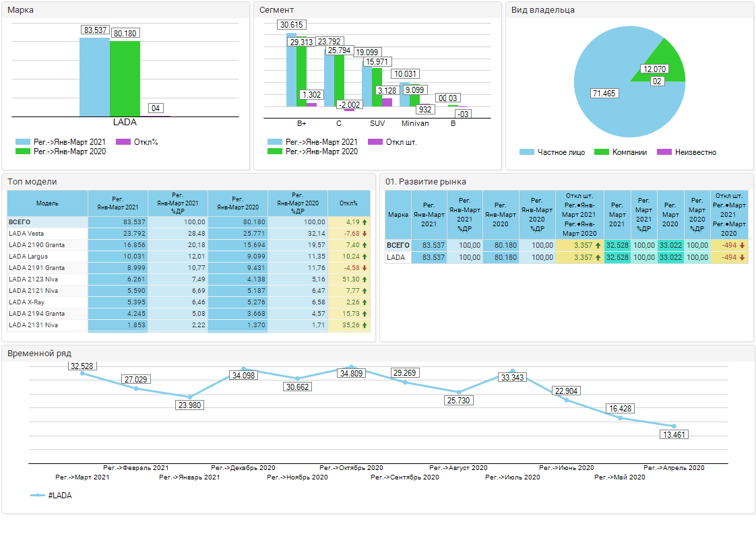Click green up arrow next to 3.357 in ВСЕГО row
Viewport: 756px width, 534px height.
point(597,246)
